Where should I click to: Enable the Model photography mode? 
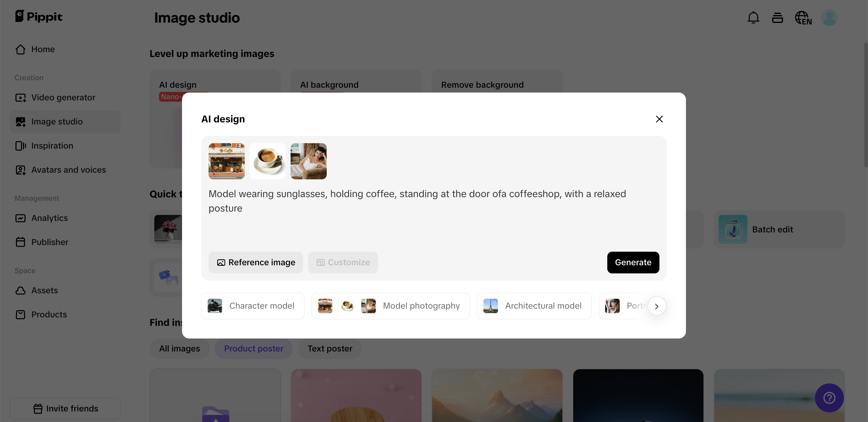tap(391, 306)
